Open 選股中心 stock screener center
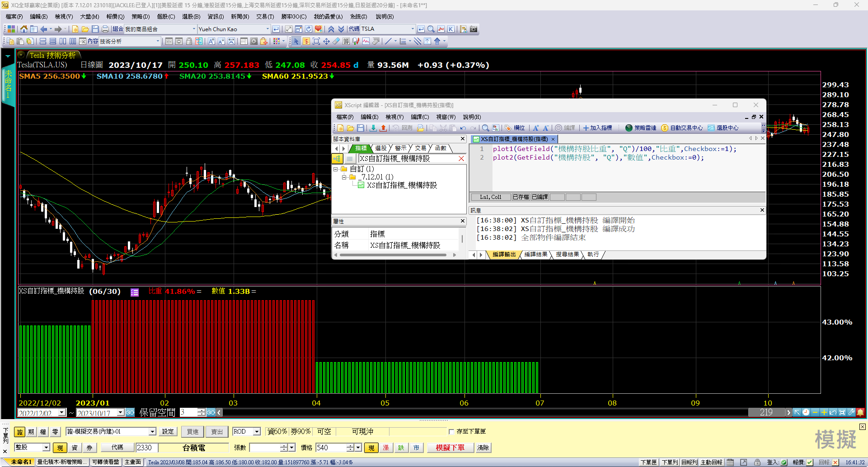 [723, 128]
